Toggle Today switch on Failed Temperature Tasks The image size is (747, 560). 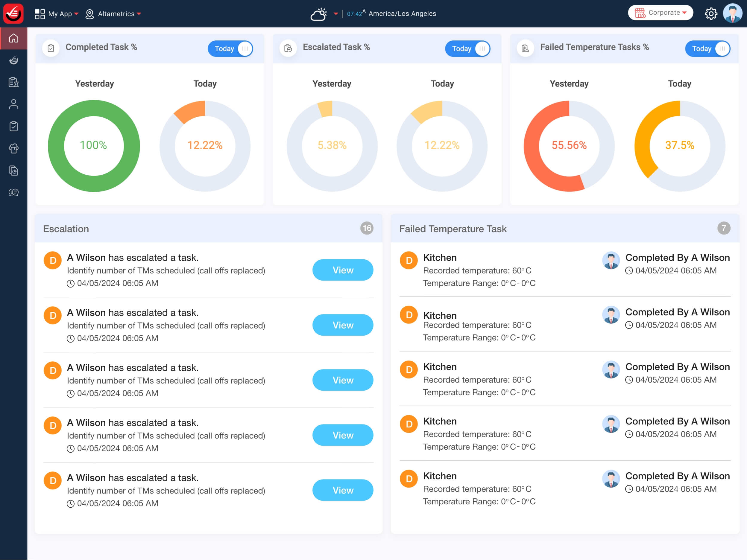pyautogui.click(x=708, y=48)
